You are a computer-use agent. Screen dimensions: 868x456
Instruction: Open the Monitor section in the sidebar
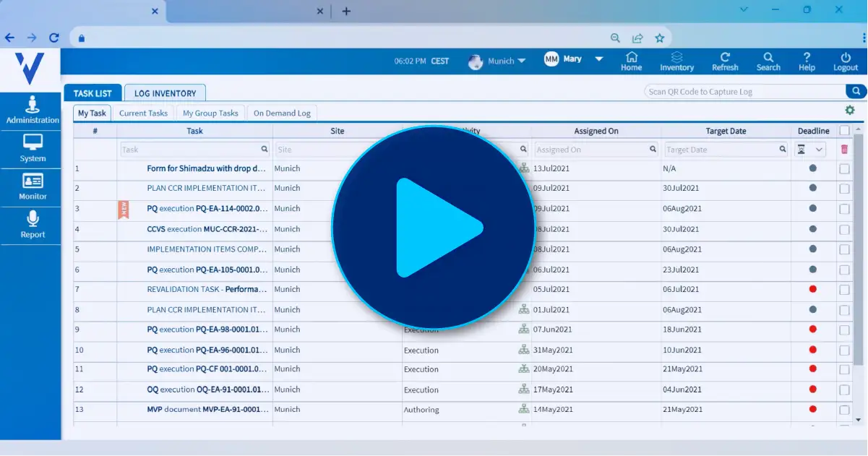[32, 186]
